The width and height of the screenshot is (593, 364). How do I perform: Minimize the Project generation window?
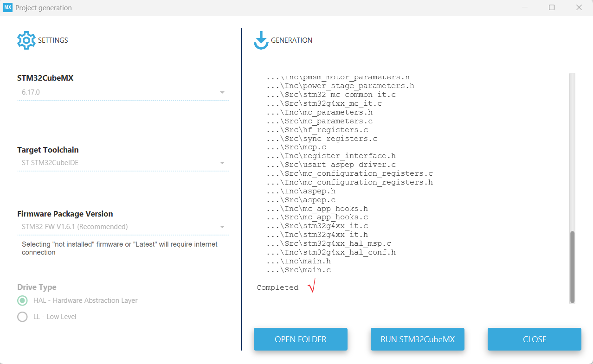(x=525, y=7)
